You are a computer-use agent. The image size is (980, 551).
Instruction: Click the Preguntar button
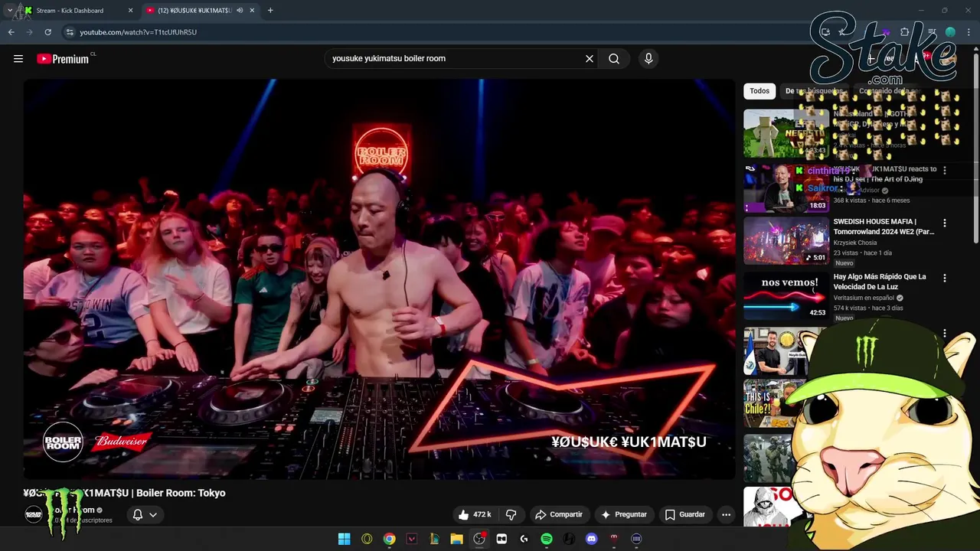click(x=624, y=514)
